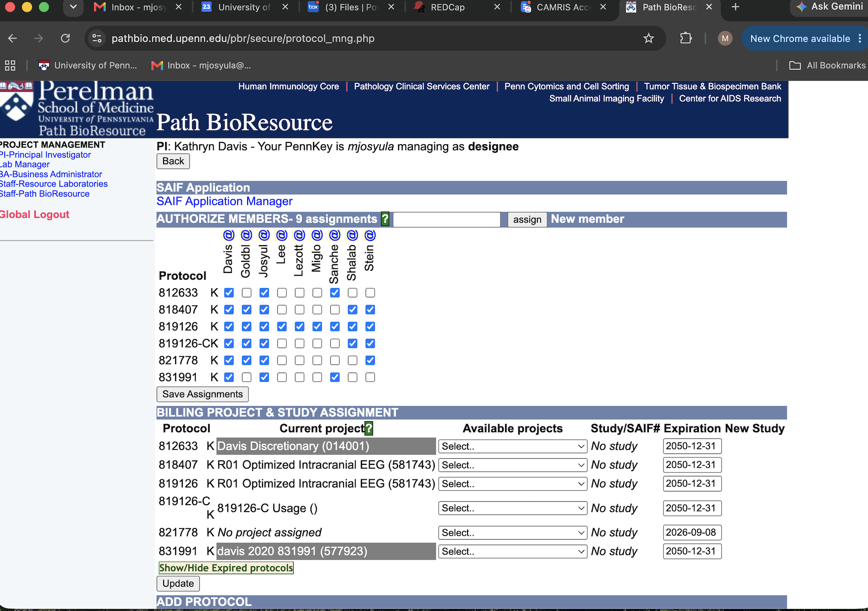Image resolution: width=868 pixels, height=611 pixels.
Task: Click the email icon above Sanche column
Action: 335,235
